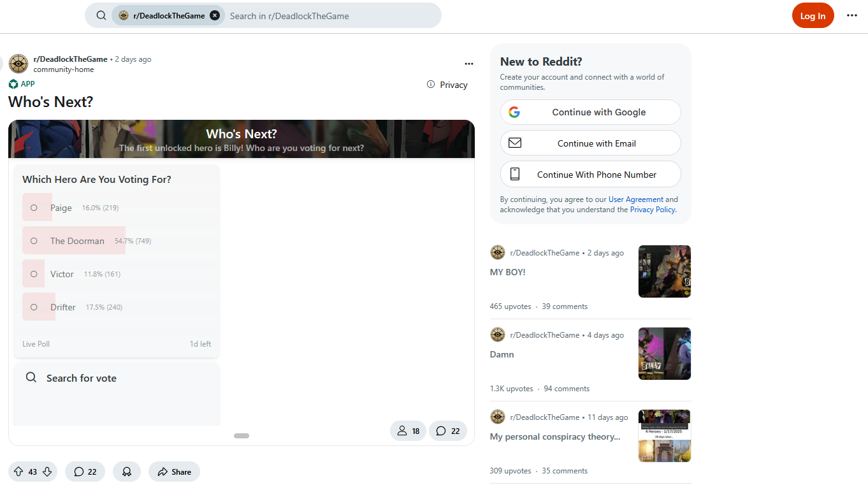Share the Who's Next post

coord(174,472)
